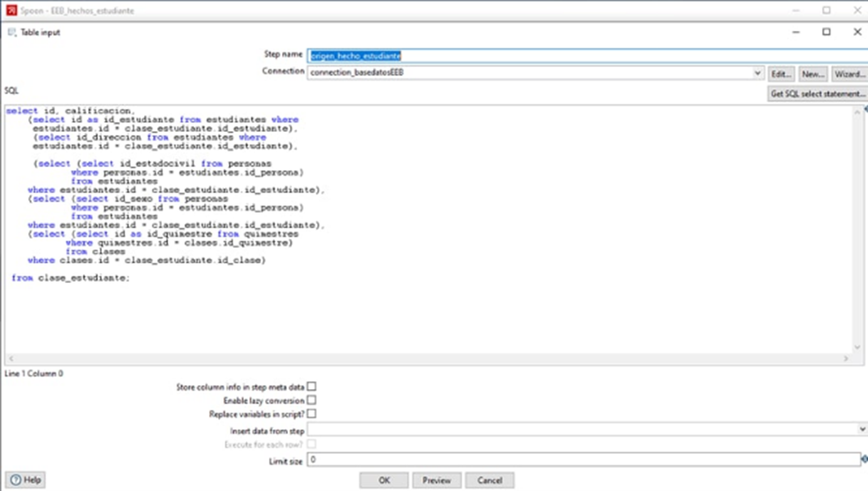Click SQL editor horizontal scrollbar left arrow

coord(11,359)
